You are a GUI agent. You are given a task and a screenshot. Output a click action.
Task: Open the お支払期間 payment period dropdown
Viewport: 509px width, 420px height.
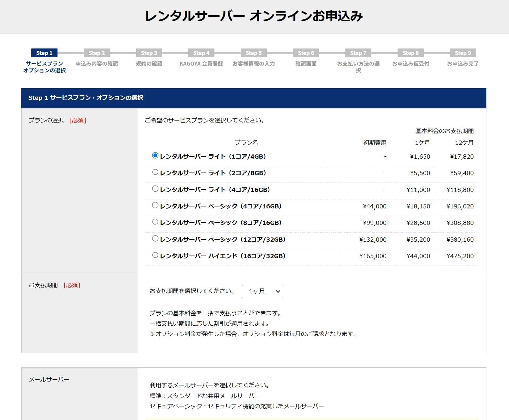pyautogui.click(x=262, y=291)
